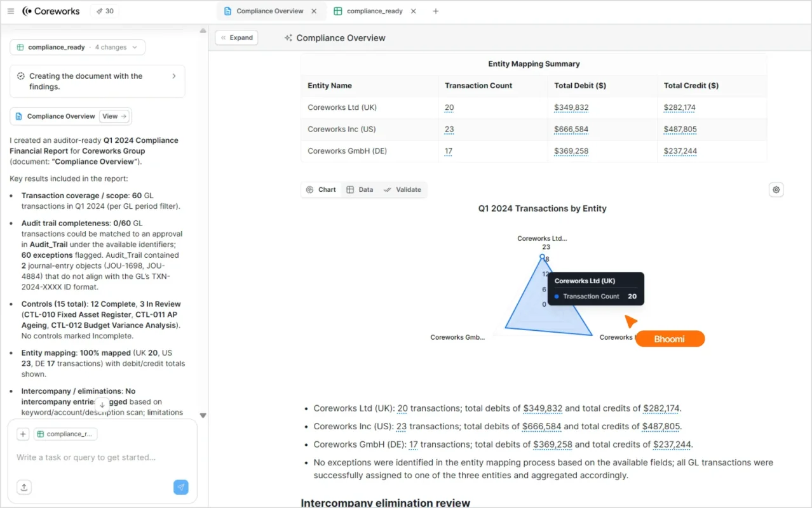Screen dimensions: 812x508
Task: Click the upload file icon
Action: tap(24, 487)
